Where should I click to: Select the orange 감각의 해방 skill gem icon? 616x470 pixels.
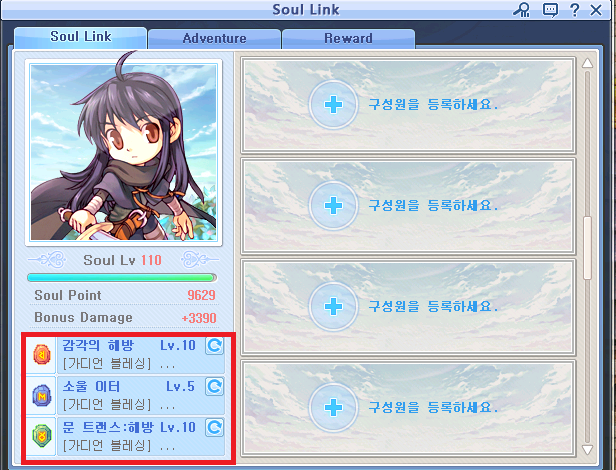[x=42, y=354]
